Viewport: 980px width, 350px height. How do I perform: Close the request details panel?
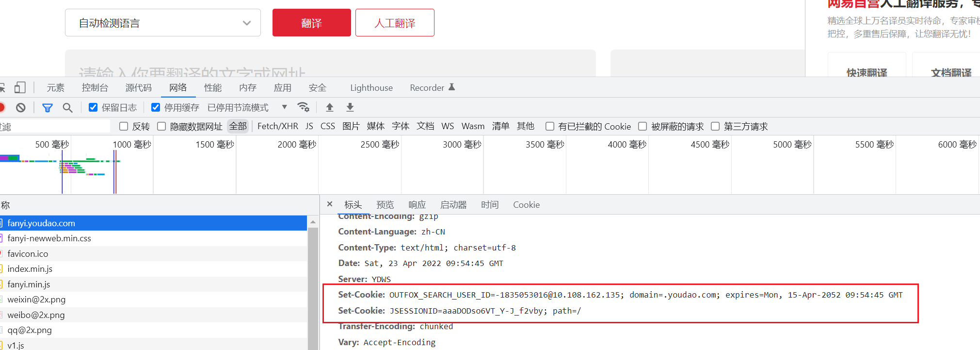tap(330, 204)
